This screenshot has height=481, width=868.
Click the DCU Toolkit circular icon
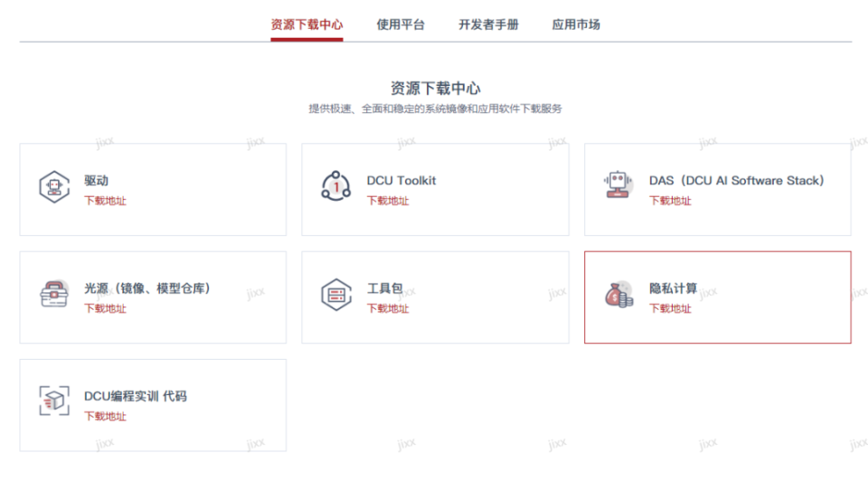point(335,186)
